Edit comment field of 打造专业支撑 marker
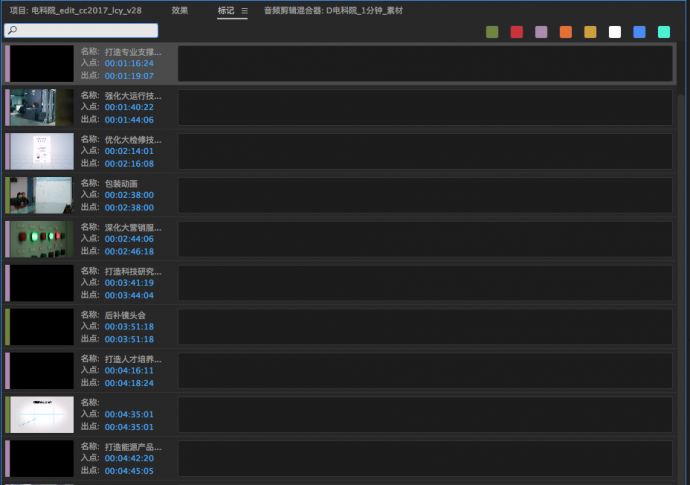The width and height of the screenshot is (690, 485). tap(425, 63)
